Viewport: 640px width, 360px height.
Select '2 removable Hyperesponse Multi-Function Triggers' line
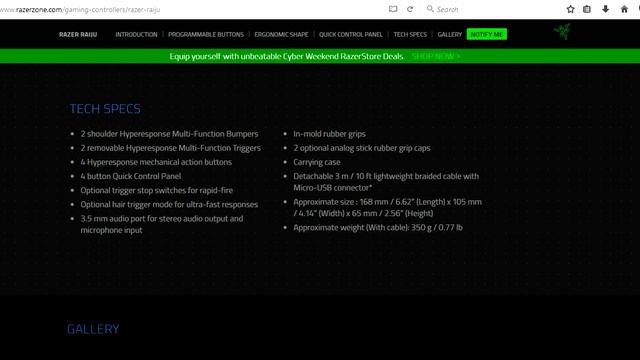pos(171,148)
